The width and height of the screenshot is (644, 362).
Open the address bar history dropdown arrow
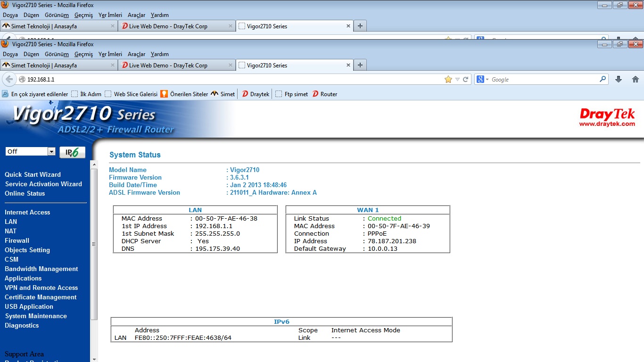click(457, 79)
